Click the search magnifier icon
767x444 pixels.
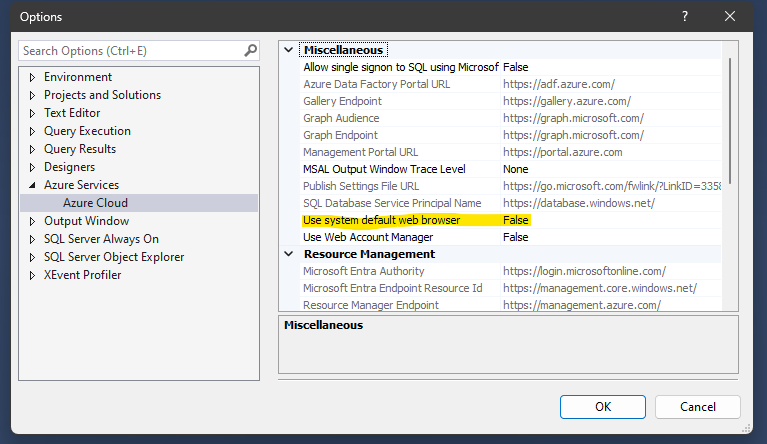point(250,50)
